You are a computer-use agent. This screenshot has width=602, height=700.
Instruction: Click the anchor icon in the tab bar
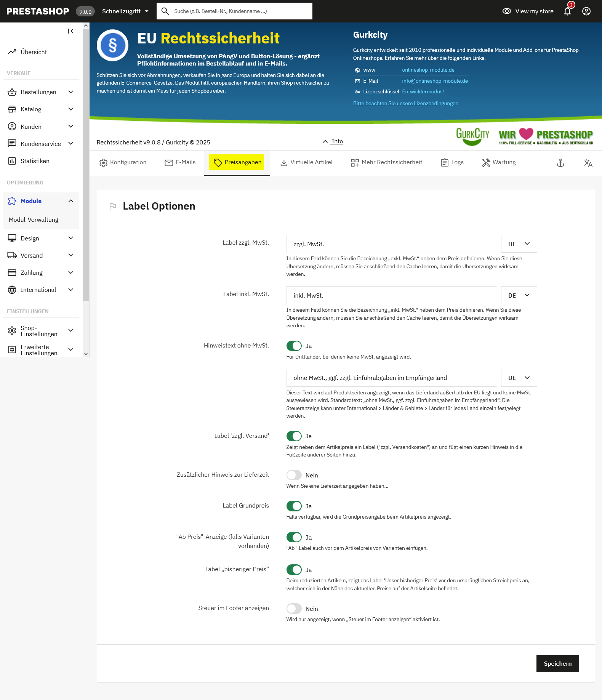pyautogui.click(x=560, y=163)
